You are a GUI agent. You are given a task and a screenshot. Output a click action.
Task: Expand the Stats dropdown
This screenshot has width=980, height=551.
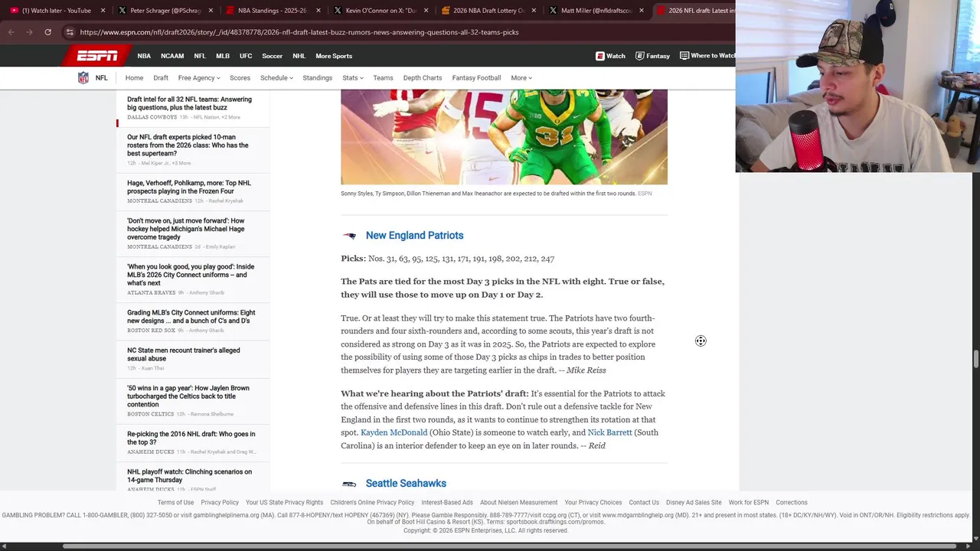click(x=353, y=78)
